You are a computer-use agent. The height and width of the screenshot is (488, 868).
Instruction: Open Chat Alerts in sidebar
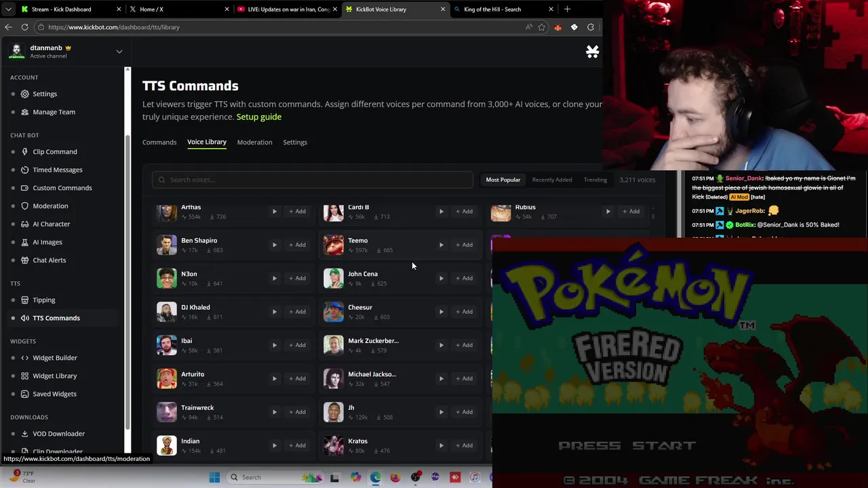pyautogui.click(x=50, y=260)
